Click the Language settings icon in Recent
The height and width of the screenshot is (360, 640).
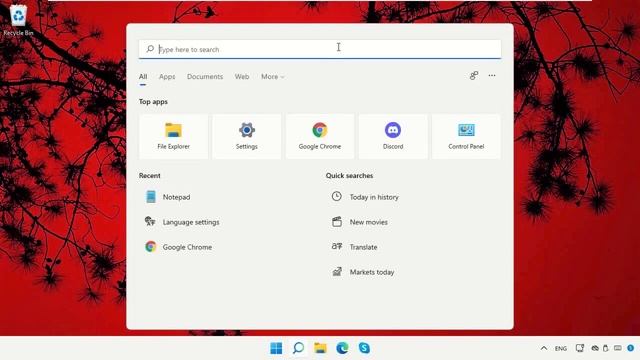click(x=150, y=222)
